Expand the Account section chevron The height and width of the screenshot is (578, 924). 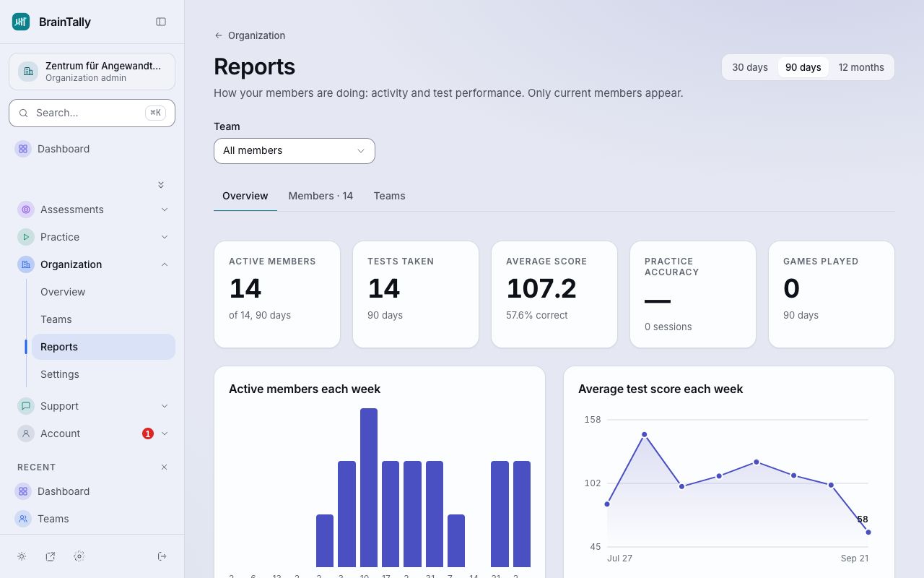pyautogui.click(x=165, y=433)
